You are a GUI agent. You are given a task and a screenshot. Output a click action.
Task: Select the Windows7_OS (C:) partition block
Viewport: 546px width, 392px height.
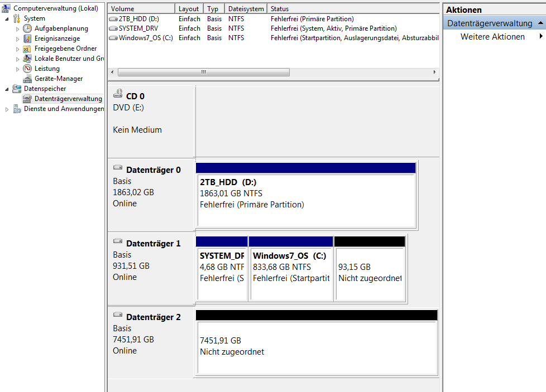coord(291,269)
